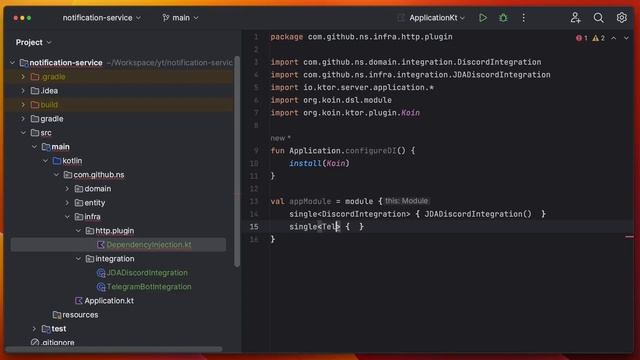Click the package declaration on line 1

tap(361, 37)
